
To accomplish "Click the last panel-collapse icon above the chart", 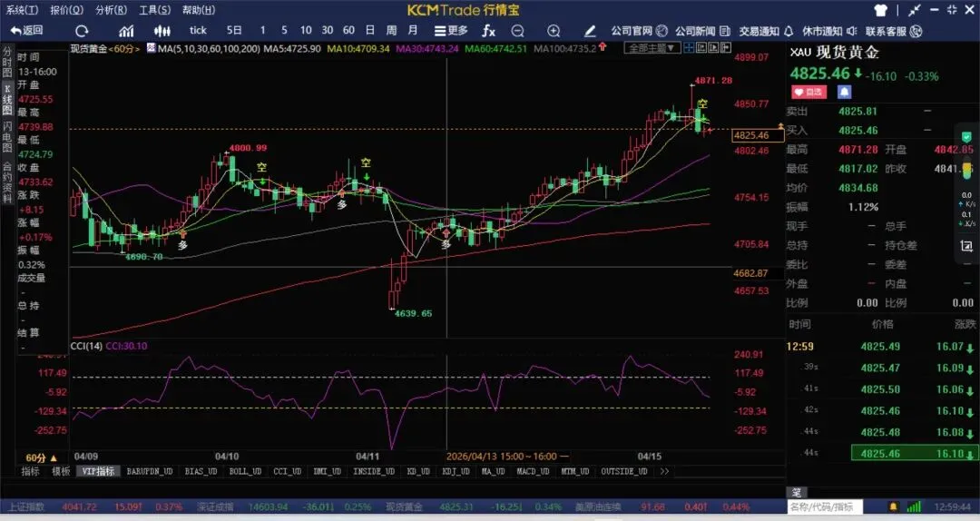I will pos(726,47).
